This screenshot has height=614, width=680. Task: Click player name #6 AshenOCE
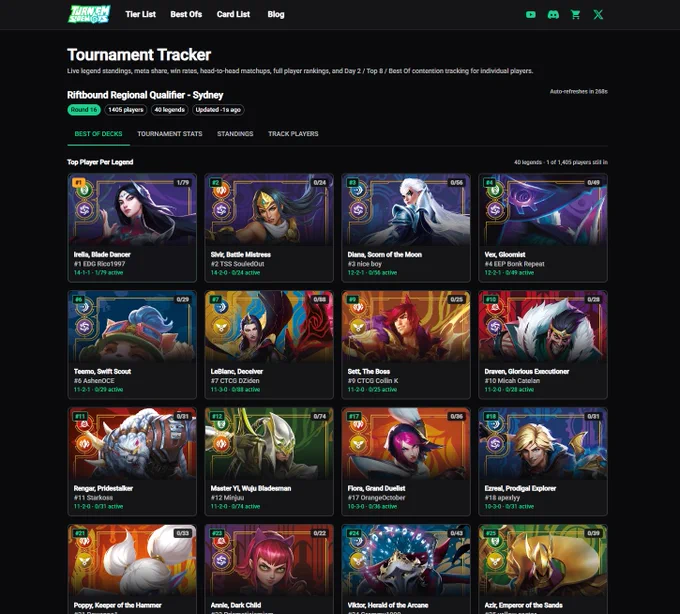click(x=94, y=381)
